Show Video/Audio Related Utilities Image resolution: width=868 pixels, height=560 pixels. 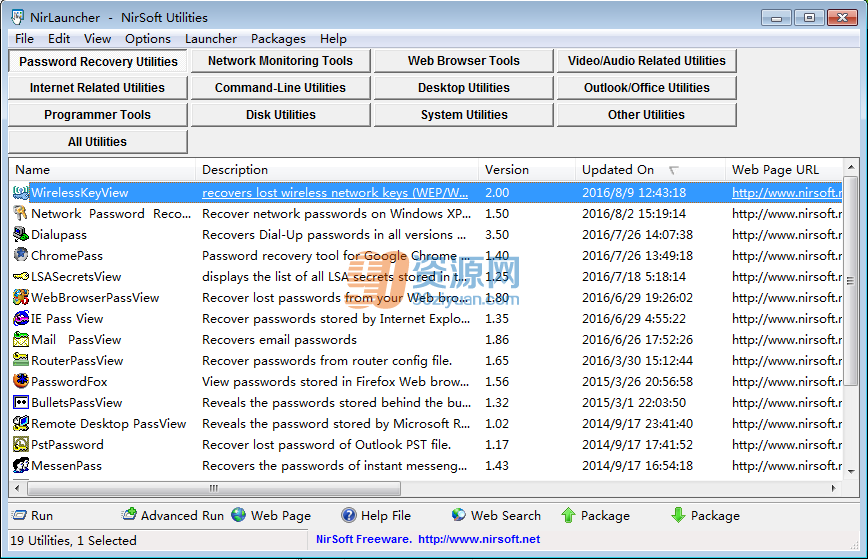coord(647,61)
